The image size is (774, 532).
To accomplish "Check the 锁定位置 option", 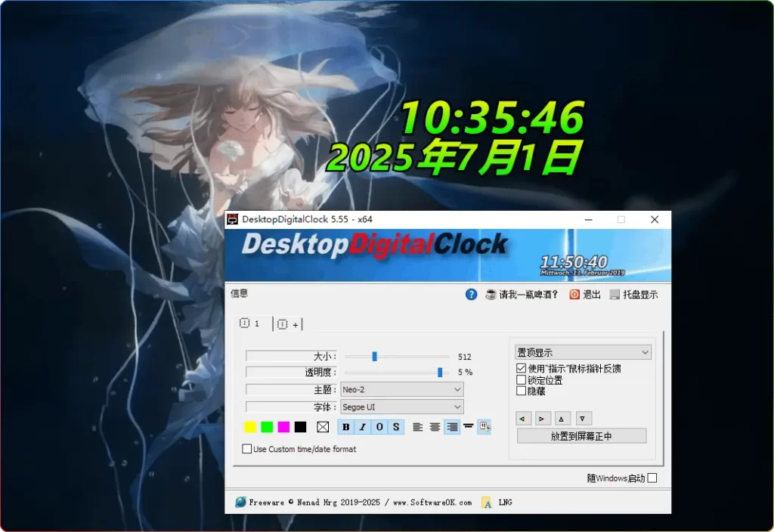I will tap(522, 380).
